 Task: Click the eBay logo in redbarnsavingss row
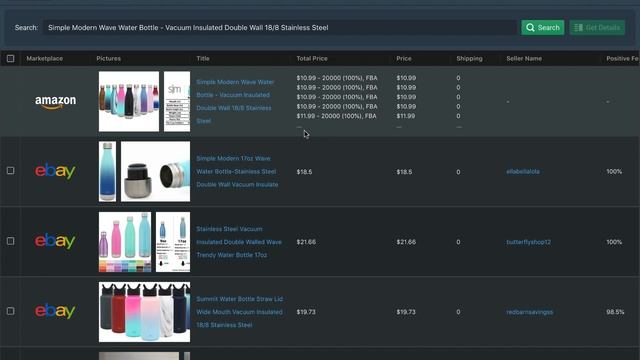[55, 311]
